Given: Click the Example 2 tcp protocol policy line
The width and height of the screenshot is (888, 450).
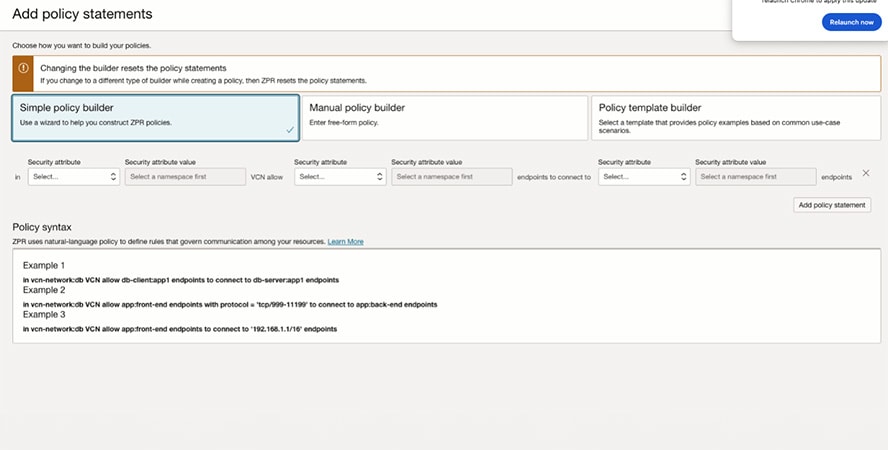Looking at the screenshot, I should (x=230, y=304).
